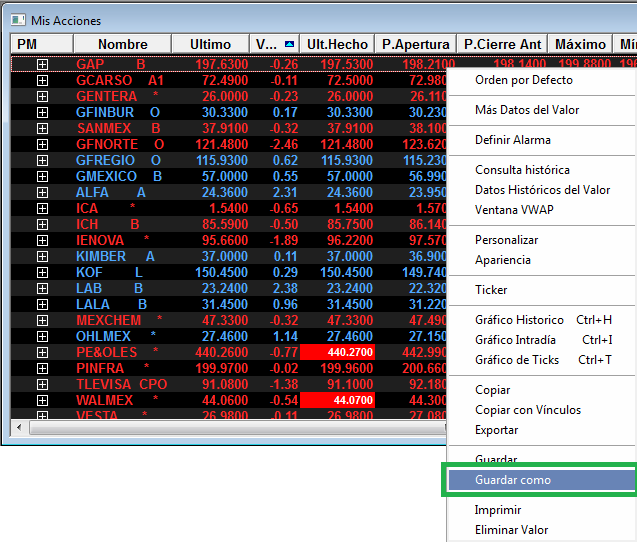Open Gráfico Intradía
This screenshot has width=637, height=547.
click(x=542, y=340)
